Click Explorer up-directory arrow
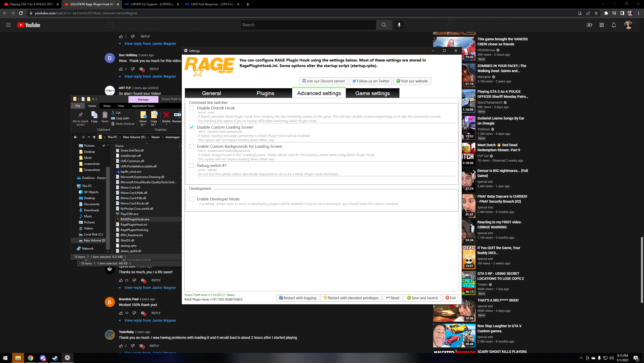The image size is (644, 363). pyautogui.click(x=94, y=137)
